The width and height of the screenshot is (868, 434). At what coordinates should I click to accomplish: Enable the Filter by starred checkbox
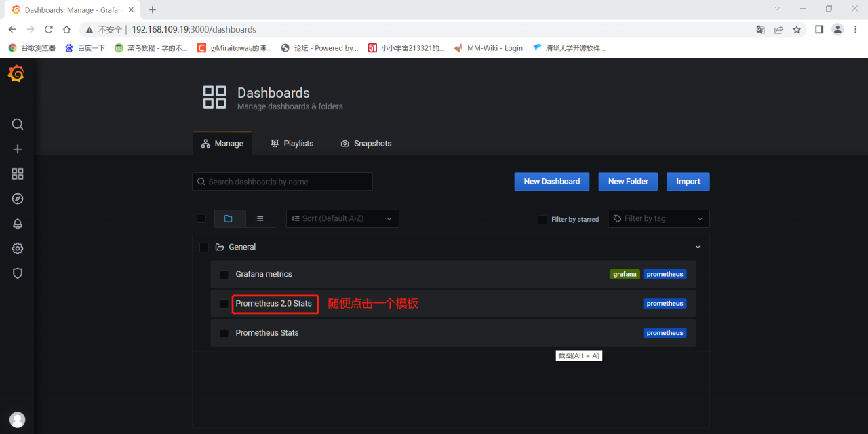point(542,220)
